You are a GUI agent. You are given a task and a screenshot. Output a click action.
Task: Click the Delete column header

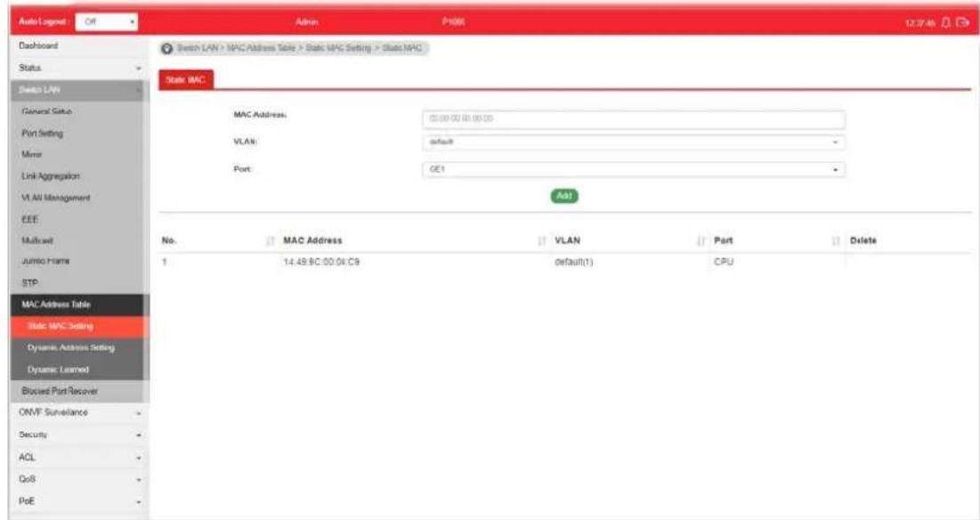pyautogui.click(x=863, y=240)
